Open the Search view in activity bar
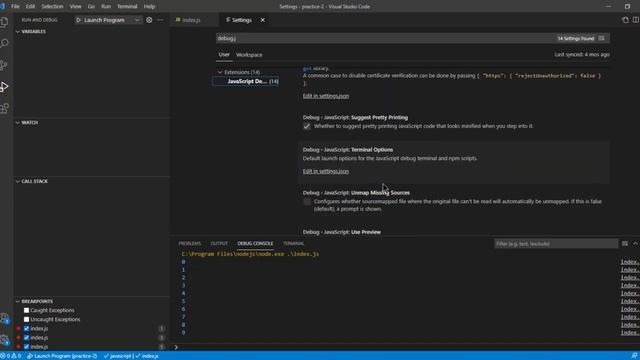Screen dimensions: 640x360 tap(4, 43)
